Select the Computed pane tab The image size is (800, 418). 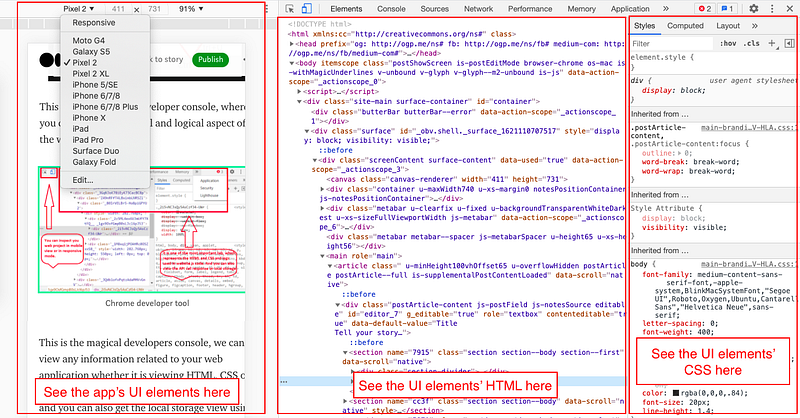coord(685,26)
